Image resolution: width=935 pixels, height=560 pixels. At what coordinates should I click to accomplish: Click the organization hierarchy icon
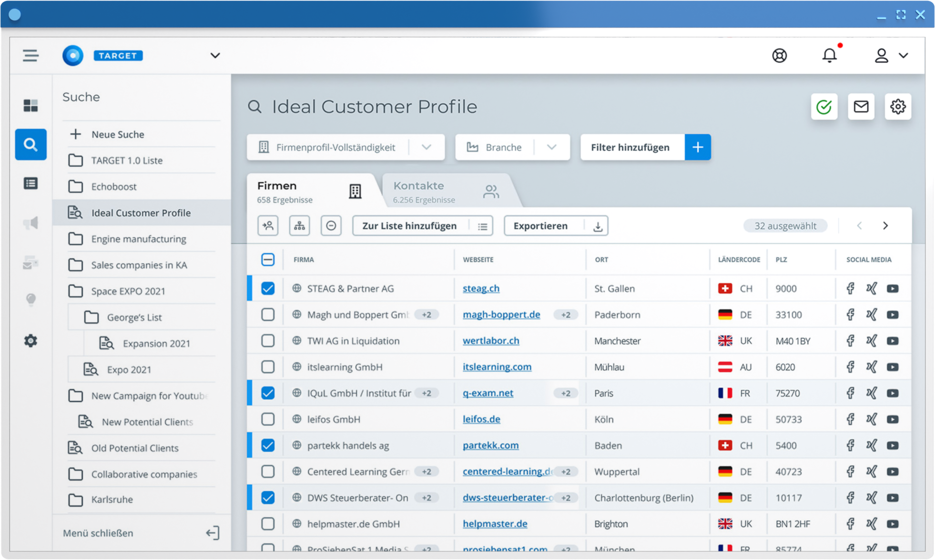(x=299, y=225)
